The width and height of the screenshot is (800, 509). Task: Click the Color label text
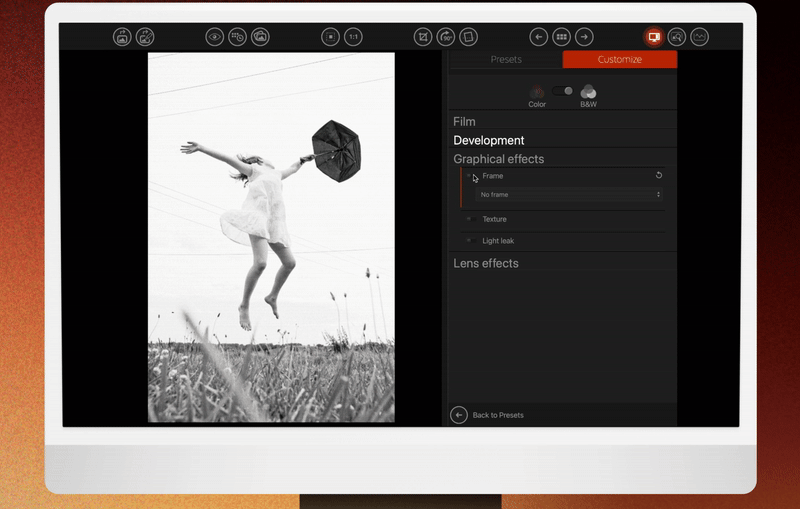pyautogui.click(x=537, y=104)
